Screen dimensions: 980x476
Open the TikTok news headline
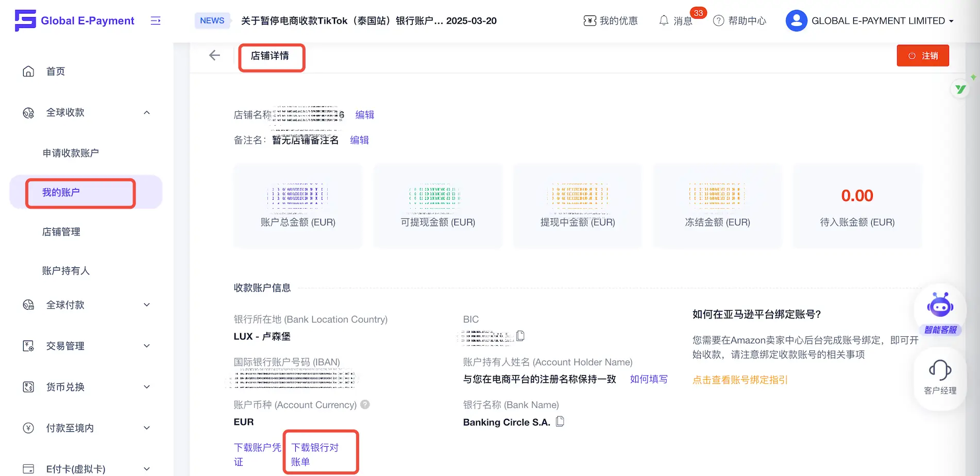click(369, 21)
